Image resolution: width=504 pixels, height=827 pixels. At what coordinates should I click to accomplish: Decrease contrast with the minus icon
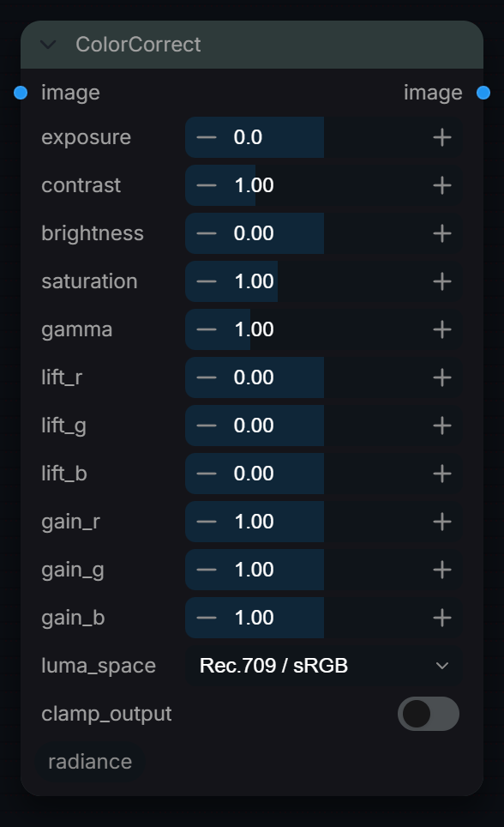pyautogui.click(x=207, y=185)
